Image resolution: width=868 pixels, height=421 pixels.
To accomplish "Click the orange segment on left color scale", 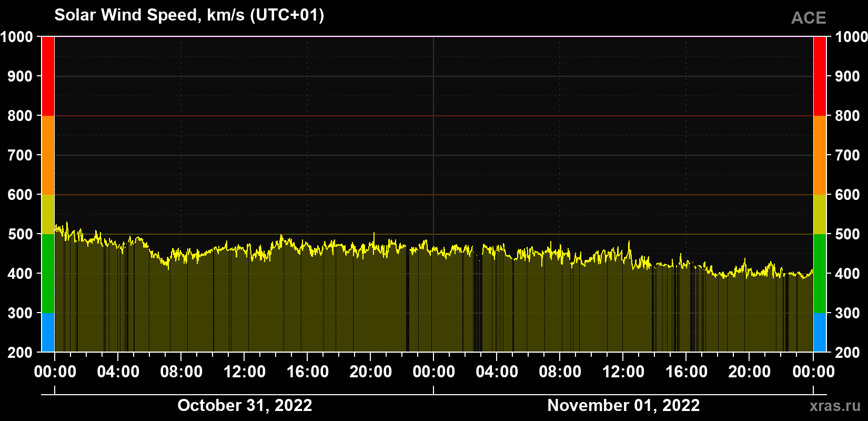I will click(48, 155).
